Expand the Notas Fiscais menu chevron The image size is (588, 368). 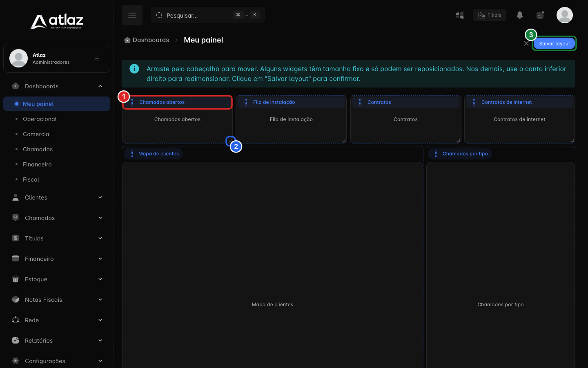click(100, 300)
